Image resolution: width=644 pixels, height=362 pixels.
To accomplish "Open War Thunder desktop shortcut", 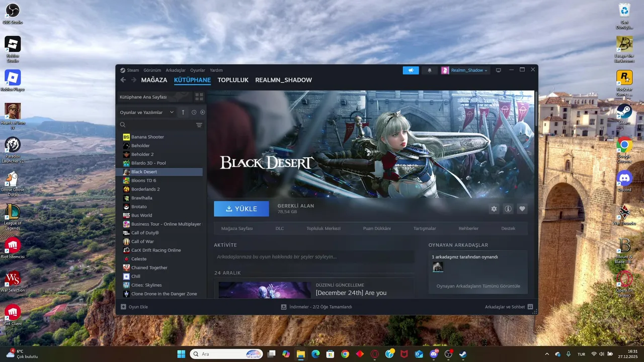I will 624,215.
